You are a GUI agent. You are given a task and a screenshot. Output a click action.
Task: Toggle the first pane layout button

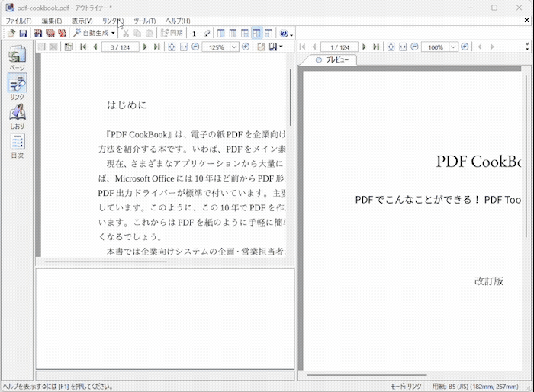[x=220, y=34]
